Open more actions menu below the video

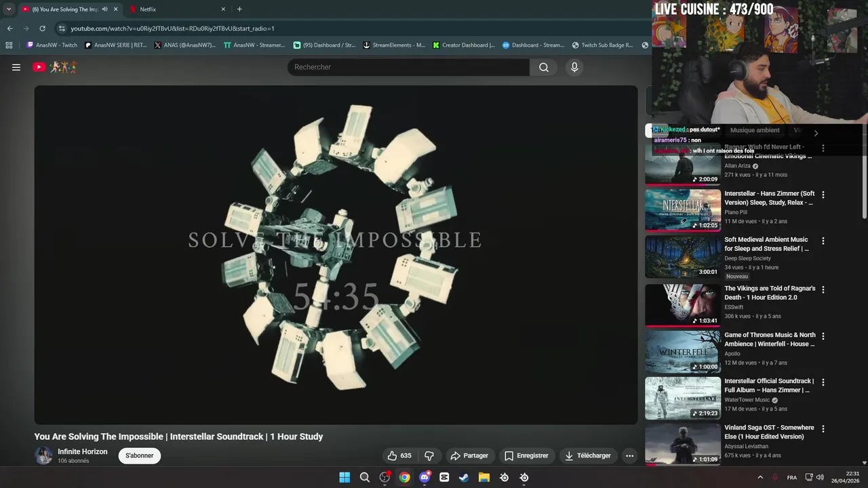tap(629, 455)
